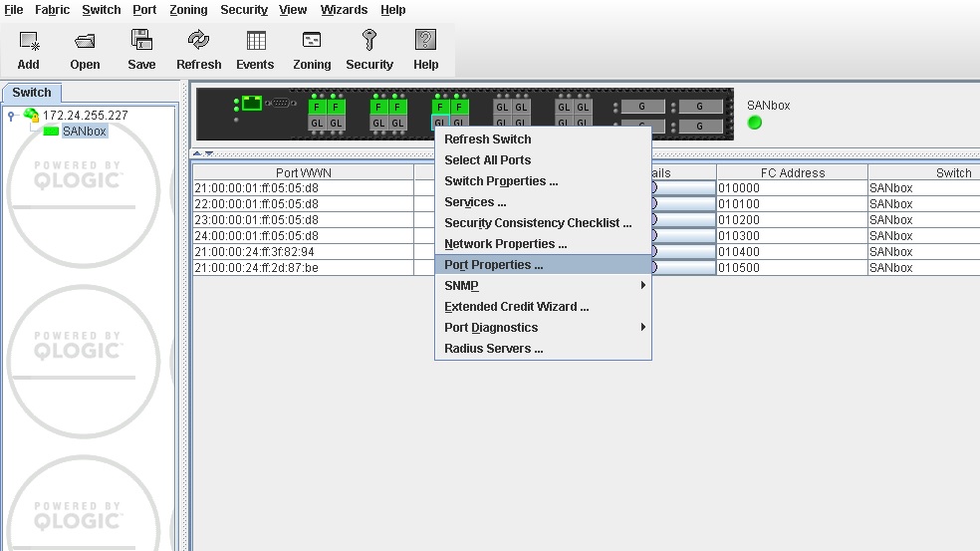980x551 pixels.
Task: Choose Refresh Switch from context menu
Action: tap(543, 139)
